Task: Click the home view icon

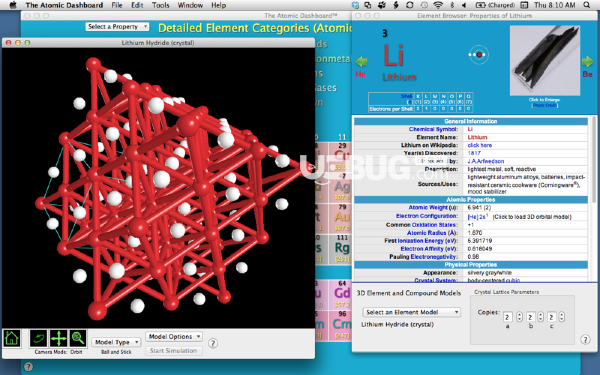Action: click(x=12, y=338)
